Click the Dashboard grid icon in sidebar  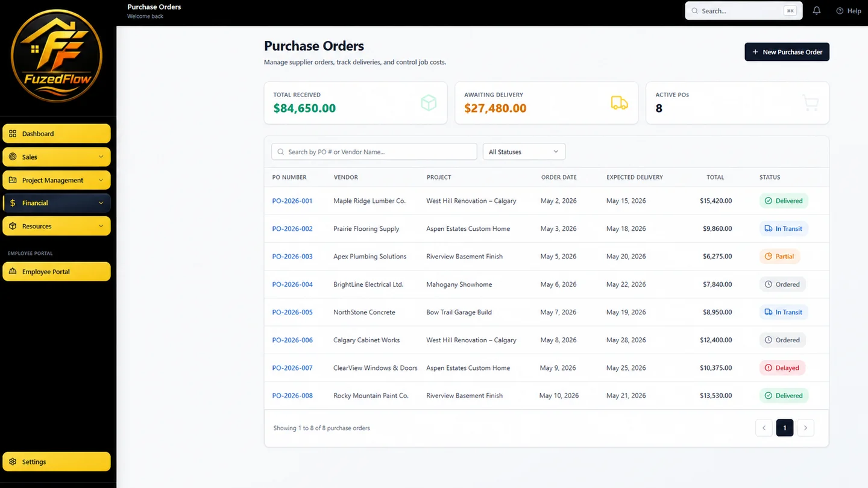(x=13, y=134)
